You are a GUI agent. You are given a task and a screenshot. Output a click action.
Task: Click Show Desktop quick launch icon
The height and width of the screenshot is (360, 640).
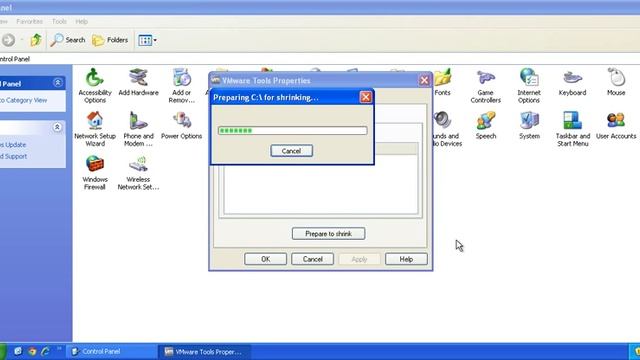[18, 351]
